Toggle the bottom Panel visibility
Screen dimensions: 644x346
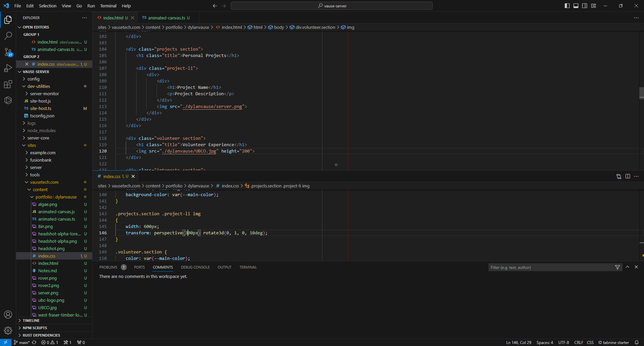pos(576,6)
